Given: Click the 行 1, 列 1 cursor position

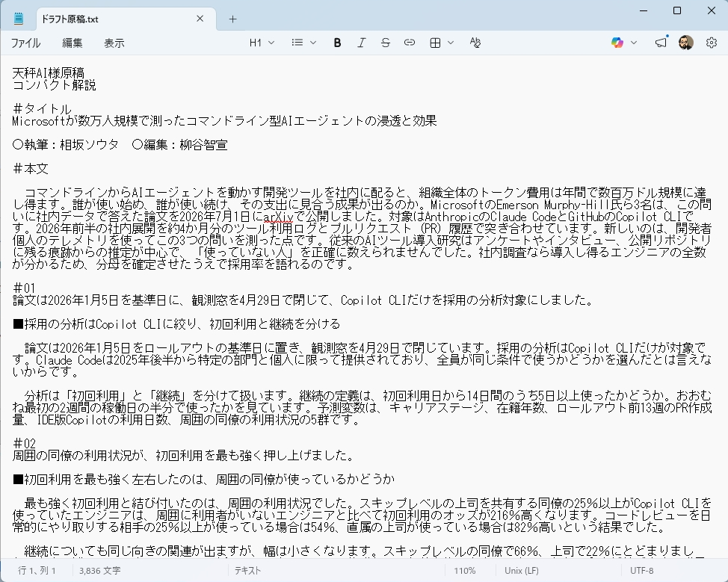Looking at the screenshot, I should [37, 570].
